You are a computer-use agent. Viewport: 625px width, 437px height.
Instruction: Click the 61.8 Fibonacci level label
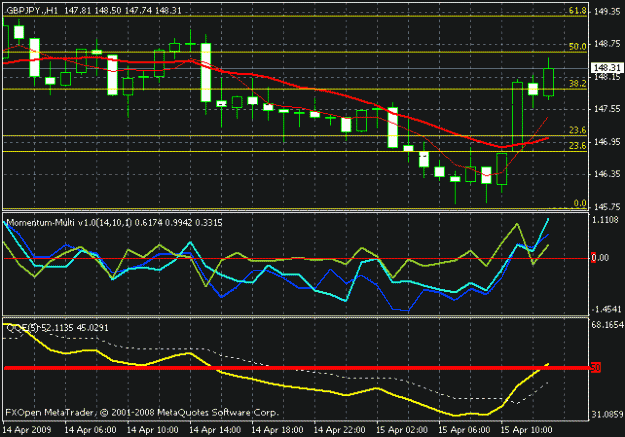pyautogui.click(x=577, y=10)
